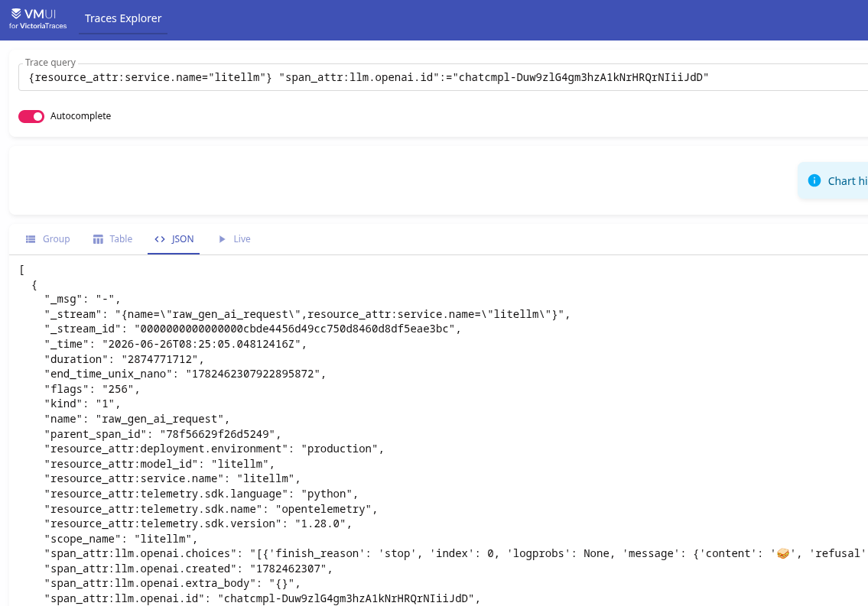The width and height of the screenshot is (868, 606).
Task: Switch to the Group view tab
Action: point(47,239)
